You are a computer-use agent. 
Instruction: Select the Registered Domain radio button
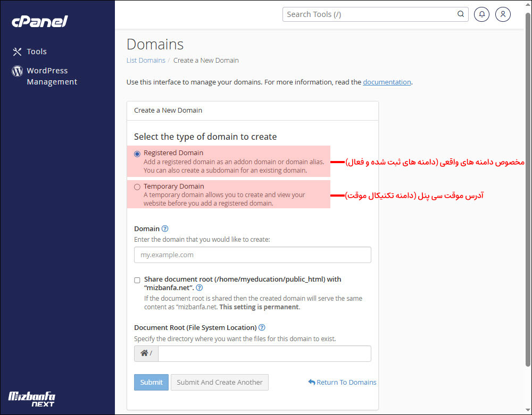(137, 154)
